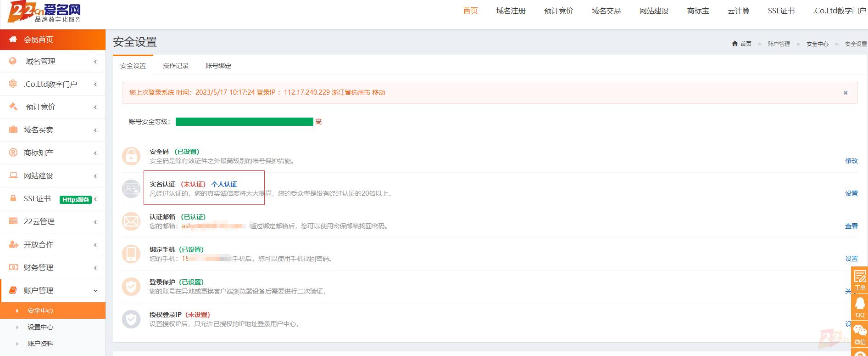Image resolution: width=868 pixels, height=356 pixels.
Task: Click 账户管理 in the breadcrumb
Action: click(779, 44)
